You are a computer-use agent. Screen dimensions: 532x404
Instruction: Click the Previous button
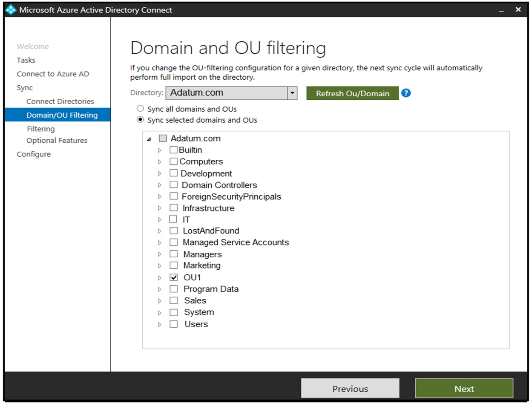pos(350,389)
